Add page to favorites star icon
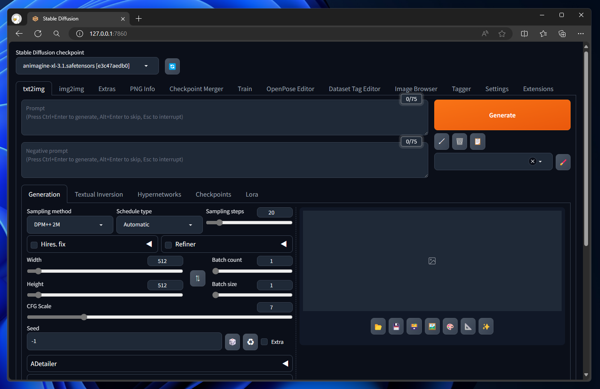Image resolution: width=600 pixels, height=389 pixels. click(502, 34)
